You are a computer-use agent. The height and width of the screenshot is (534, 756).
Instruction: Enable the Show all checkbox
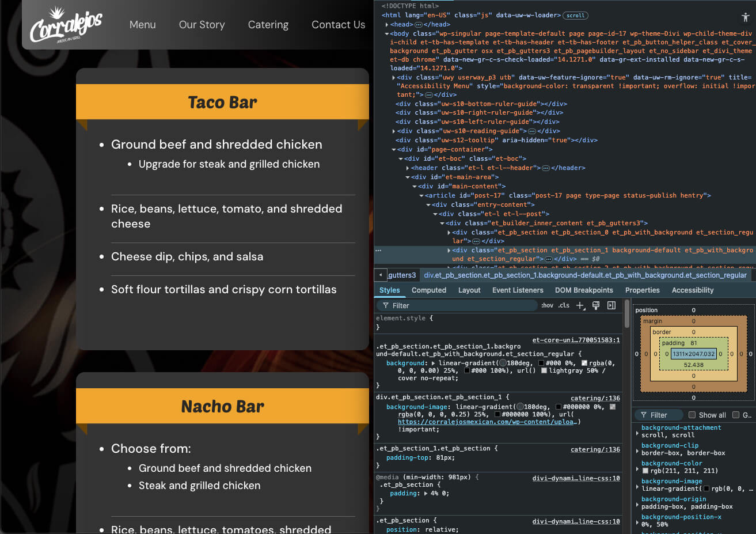[692, 415]
